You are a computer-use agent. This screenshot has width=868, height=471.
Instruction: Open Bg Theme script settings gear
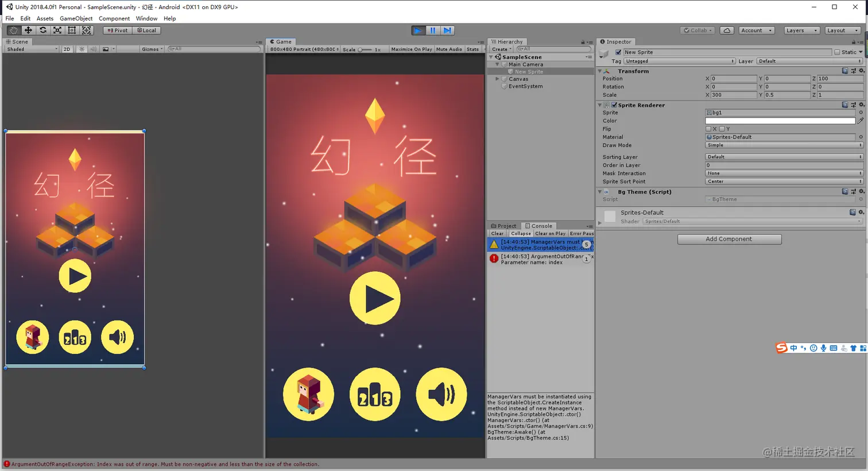[861, 192]
